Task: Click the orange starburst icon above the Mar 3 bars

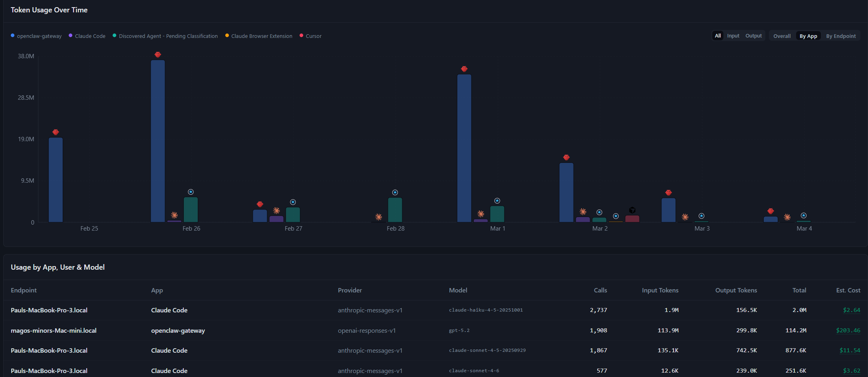Action: [685, 217]
